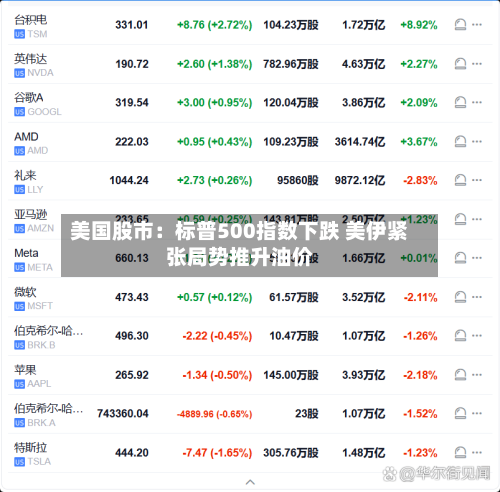
Task: Click volume 782.96万股
Action: tap(291, 64)
